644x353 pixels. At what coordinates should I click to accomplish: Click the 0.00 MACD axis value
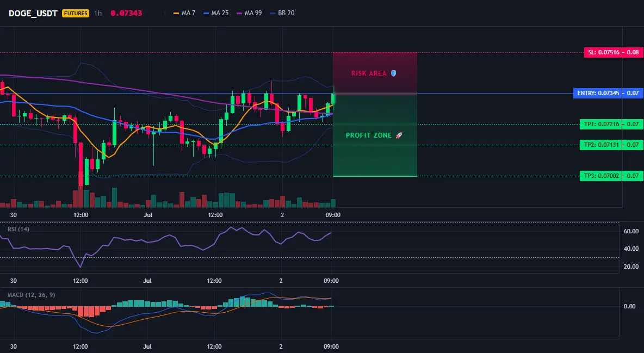click(x=630, y=306)
